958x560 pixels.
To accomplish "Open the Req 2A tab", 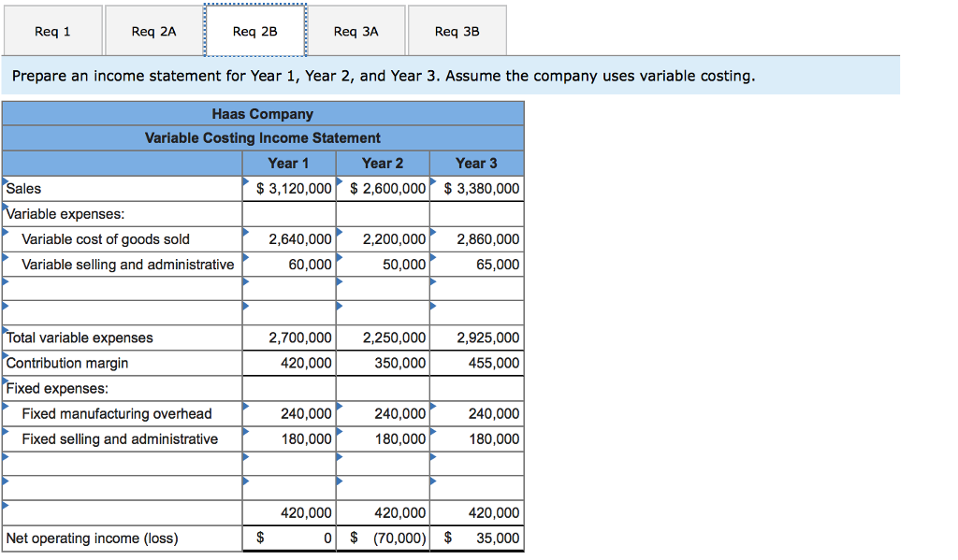I will click(x=152, y=31).
